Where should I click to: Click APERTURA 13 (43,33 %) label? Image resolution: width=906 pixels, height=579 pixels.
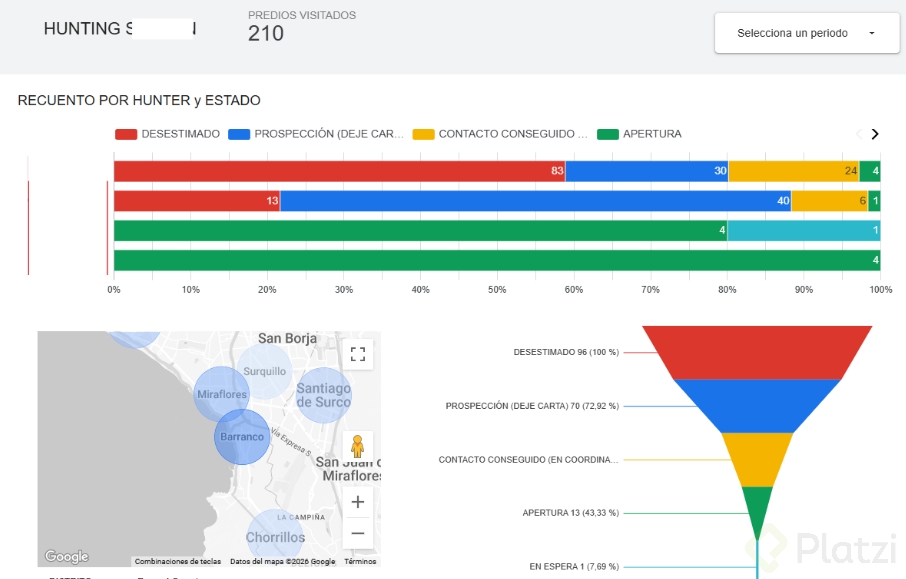pos(570,513)
